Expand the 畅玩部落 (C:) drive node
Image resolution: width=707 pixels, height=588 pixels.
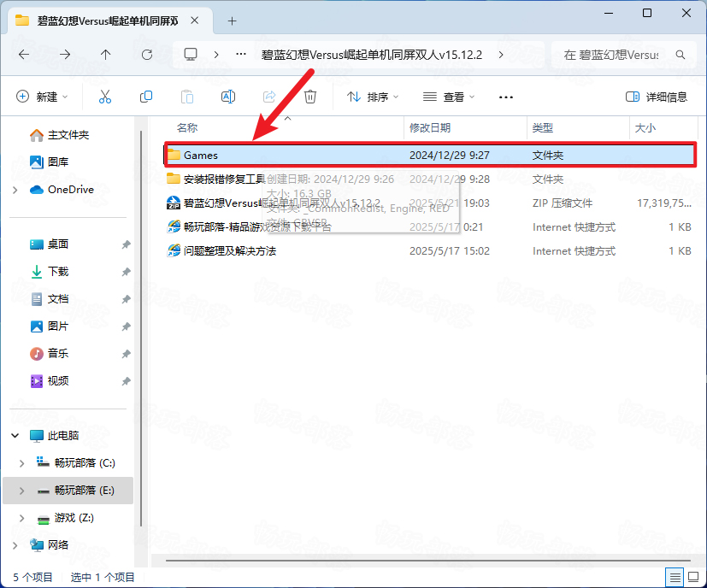pos(21,463)
